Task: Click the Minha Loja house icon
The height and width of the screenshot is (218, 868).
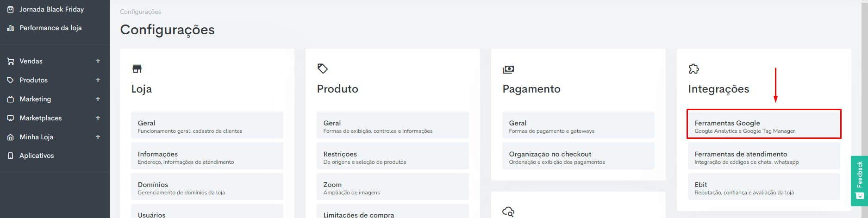Action: 10,137
